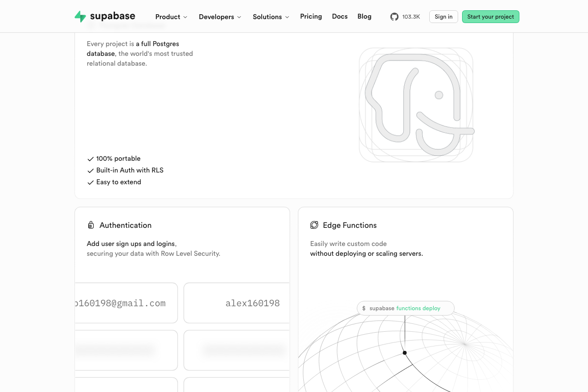Click the blurred field below alex160198

(x=237, y=350)
